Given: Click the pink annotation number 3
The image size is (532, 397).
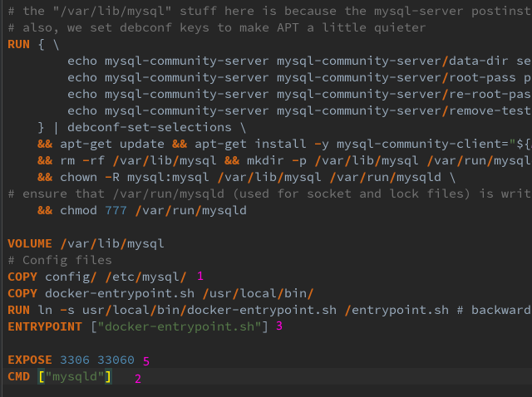Looking at the screenshot, I should coord(279,326).
